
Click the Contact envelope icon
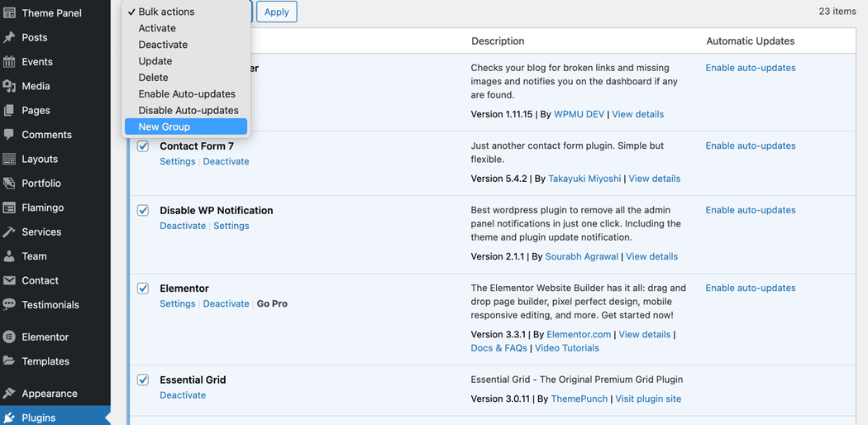[x=9, y=280]
